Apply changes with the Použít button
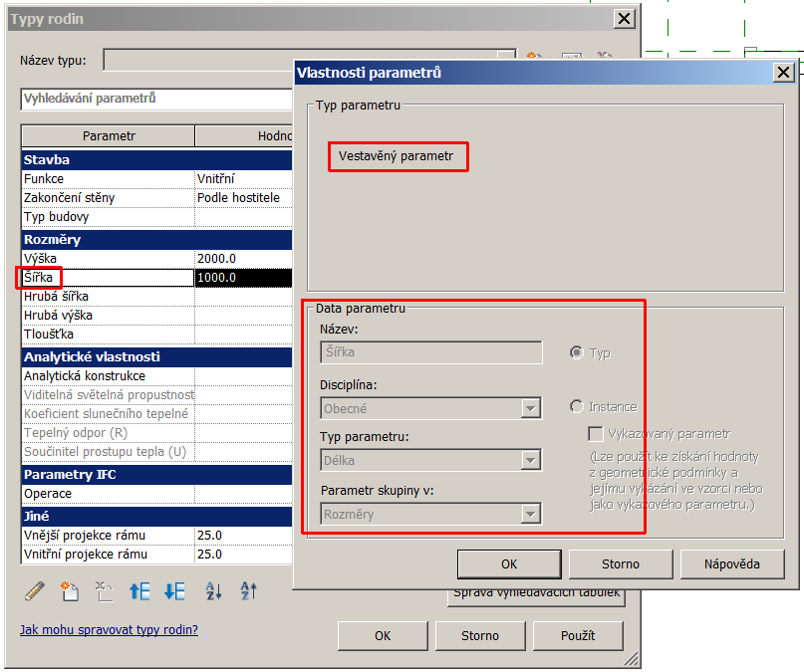Image resolution: width=804 pixels, height=672 pixels. [x=578, y=635]
